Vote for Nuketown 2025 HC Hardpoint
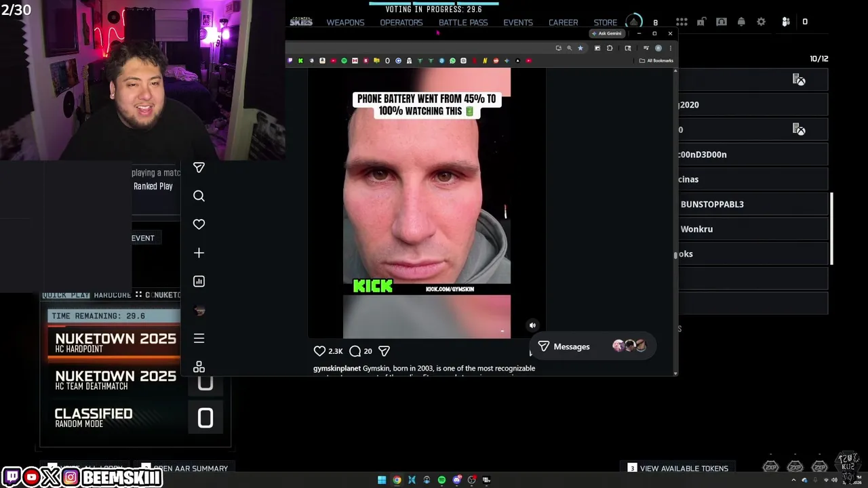 tap(115, 343)
